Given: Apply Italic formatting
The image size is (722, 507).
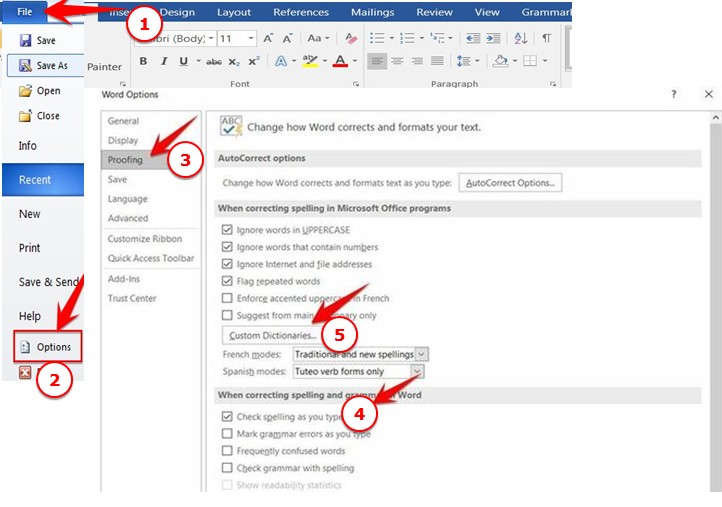Looking at the screenshot, I should (x=164, y=61).
